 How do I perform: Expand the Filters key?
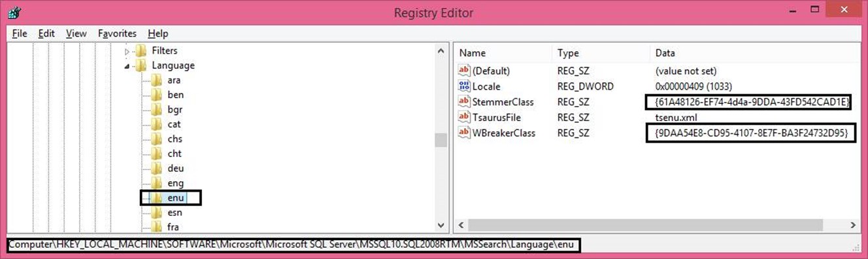coord(127,51)
